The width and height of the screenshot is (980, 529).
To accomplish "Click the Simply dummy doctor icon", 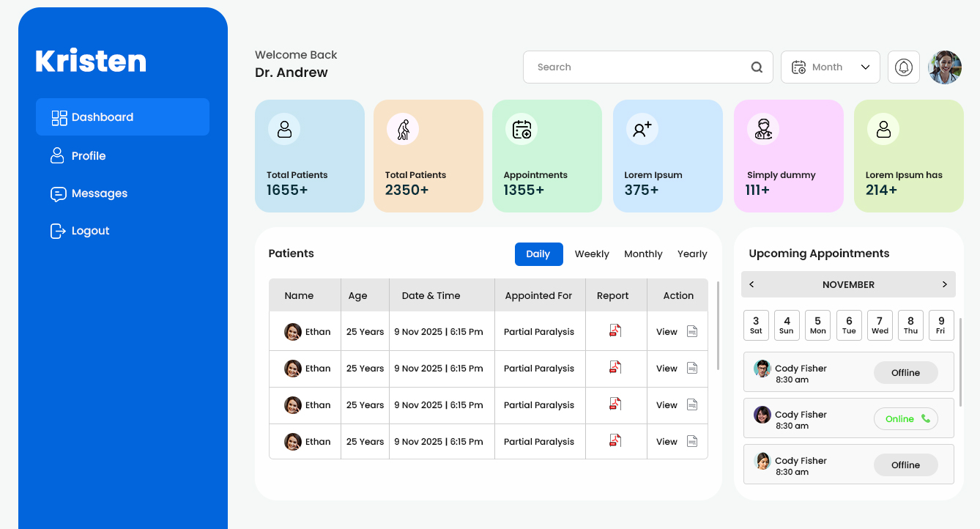I will 763,129.
